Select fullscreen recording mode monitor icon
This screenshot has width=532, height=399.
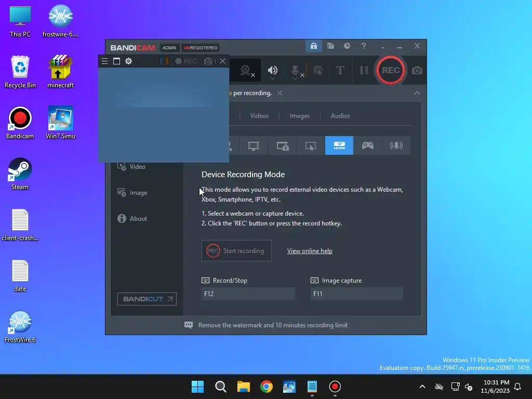(x=254, y=145)
